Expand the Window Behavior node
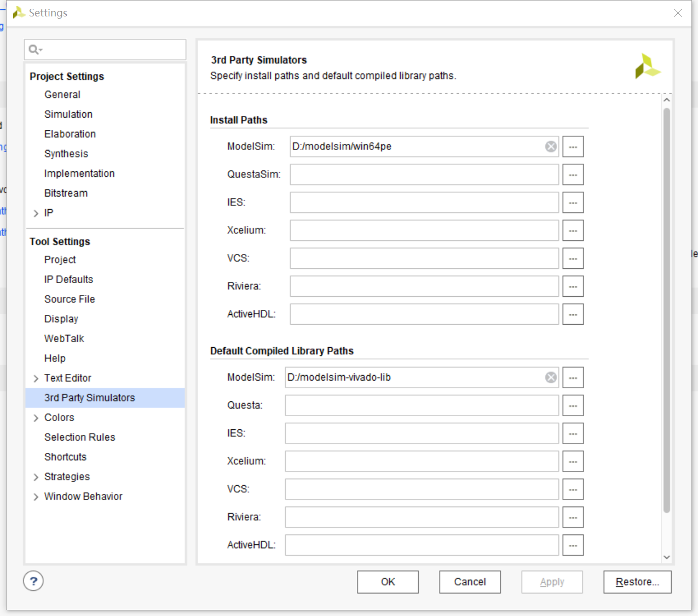The image size is (698, 616). point(36,497)
